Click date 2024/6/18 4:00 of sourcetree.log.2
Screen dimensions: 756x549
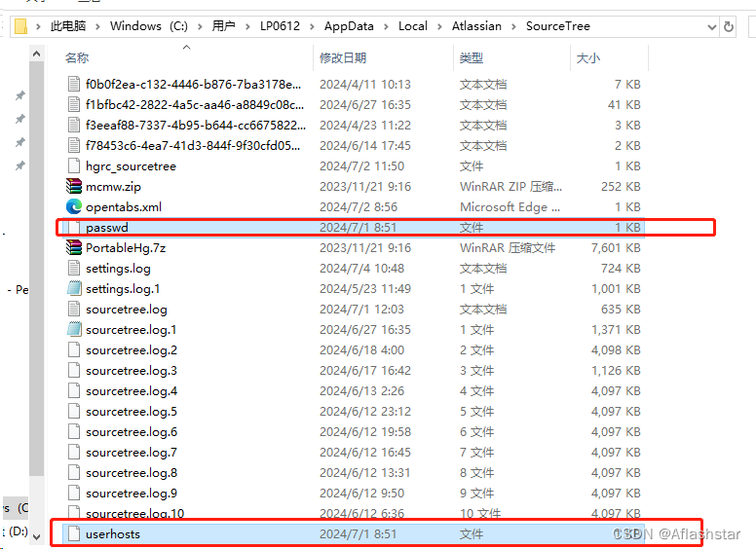click(361, 350)
